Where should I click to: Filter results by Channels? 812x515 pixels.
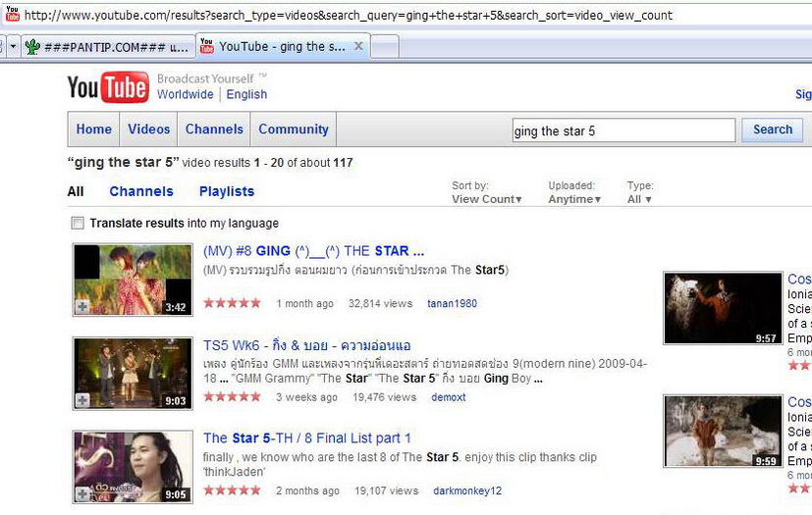tap(141, 191)
